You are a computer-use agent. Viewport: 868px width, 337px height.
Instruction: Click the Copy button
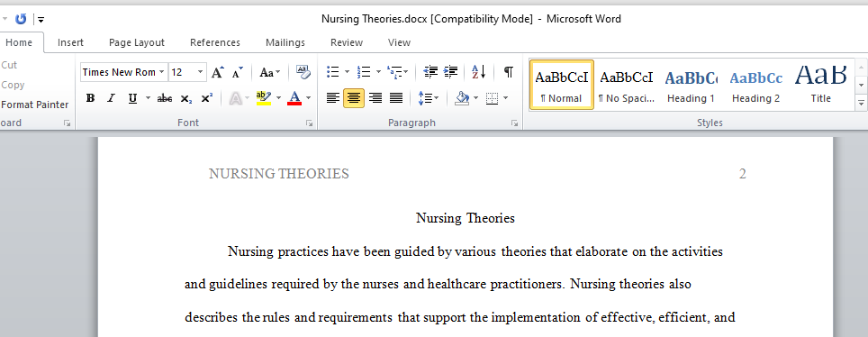[x=13, y=85]
